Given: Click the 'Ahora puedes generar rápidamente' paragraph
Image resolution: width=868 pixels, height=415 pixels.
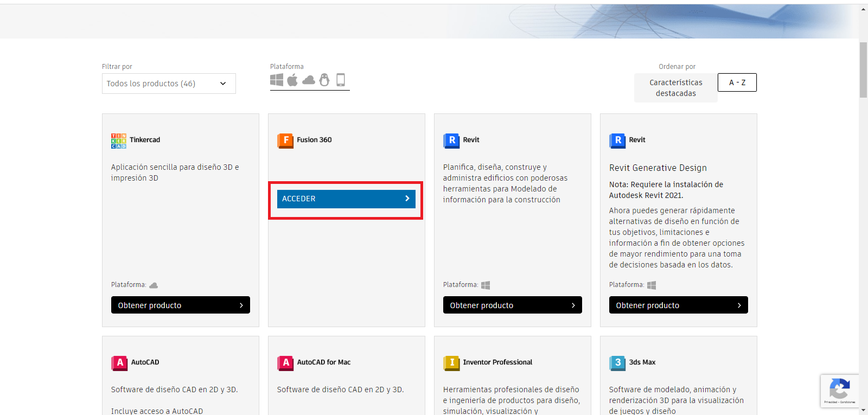Looking at the screenshot, I should 676,238.
